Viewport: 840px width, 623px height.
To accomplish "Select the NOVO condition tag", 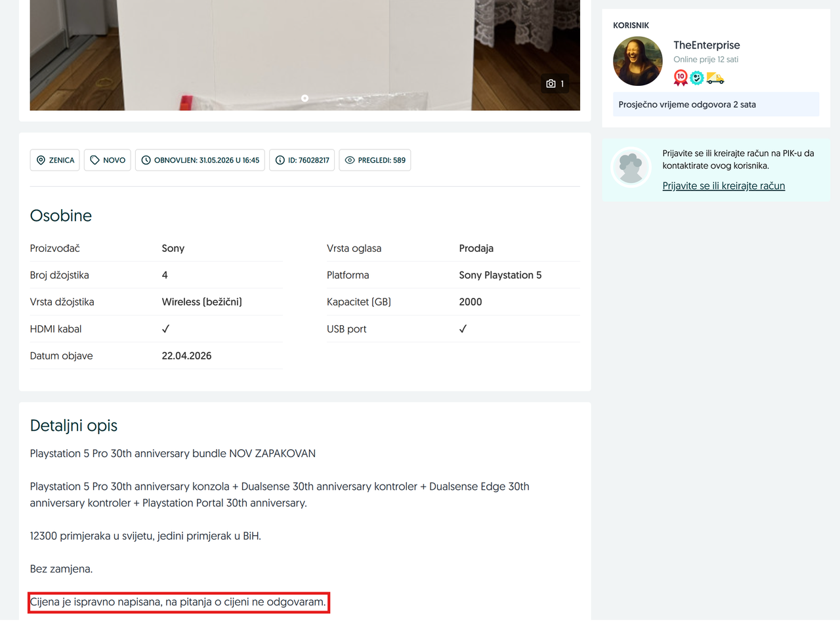I will (108, 160).
